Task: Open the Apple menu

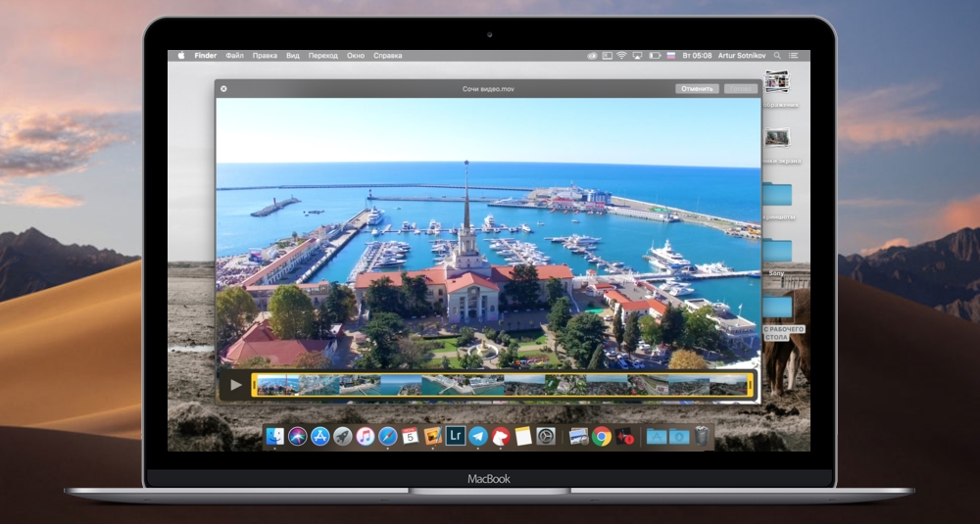Action: click(x=180, y=56)
